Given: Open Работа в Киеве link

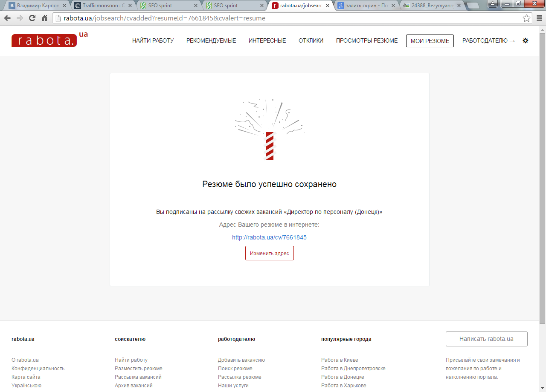Looking at the screenshot, I should tap(340, 360).
